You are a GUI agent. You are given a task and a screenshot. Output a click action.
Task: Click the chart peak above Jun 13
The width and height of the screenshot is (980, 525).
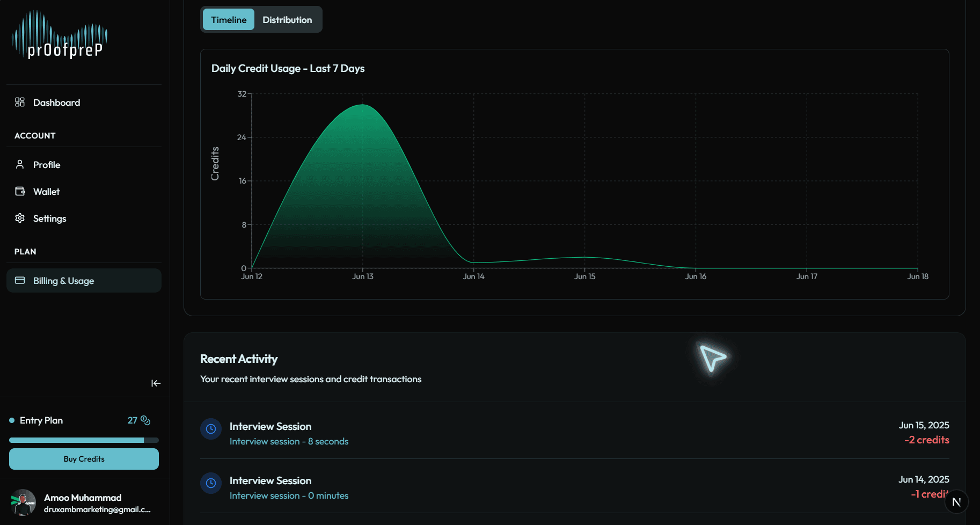pos(363,105)
